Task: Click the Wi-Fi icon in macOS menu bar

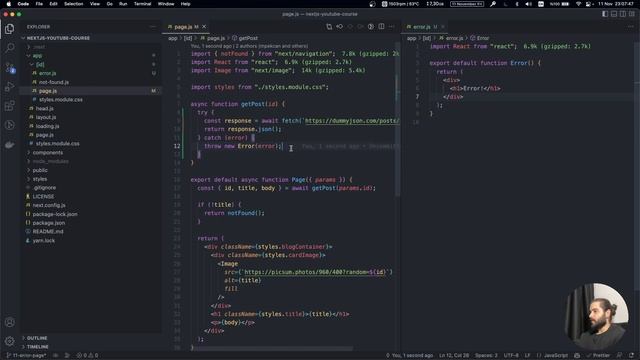Action: pos(578,4)
